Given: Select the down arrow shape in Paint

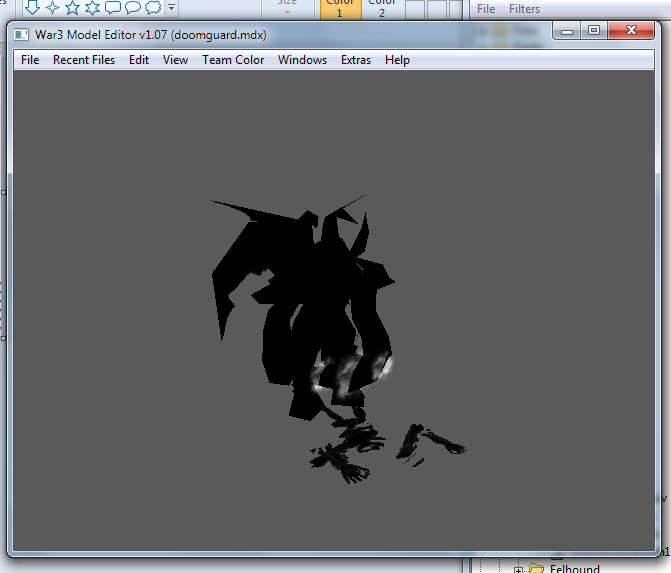Looking at the screenshot, I should click(x=33, y=7).
